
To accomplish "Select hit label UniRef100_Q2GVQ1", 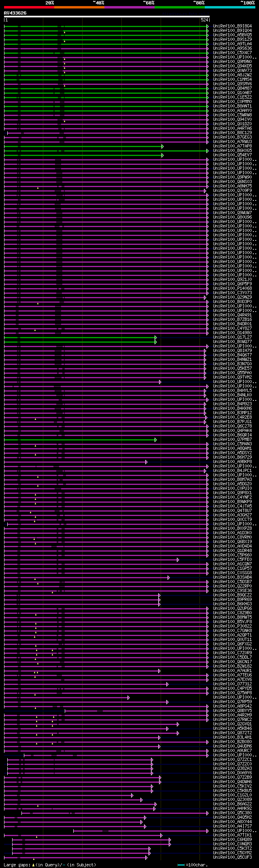I will 232,724.
